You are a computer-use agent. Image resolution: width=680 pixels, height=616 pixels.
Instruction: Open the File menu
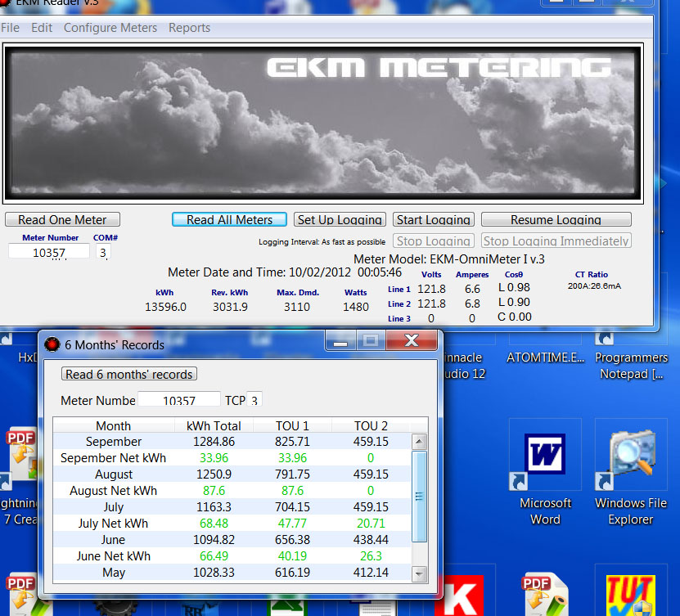(10, 27)
